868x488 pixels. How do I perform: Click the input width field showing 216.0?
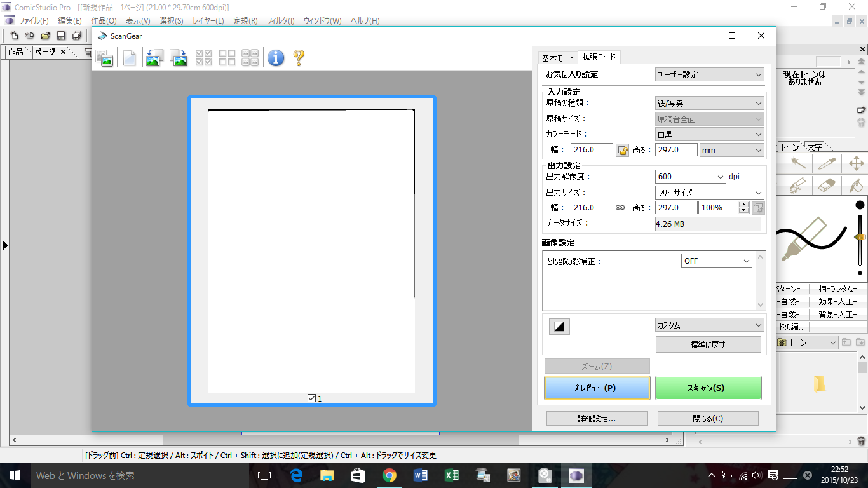[592, 150]
